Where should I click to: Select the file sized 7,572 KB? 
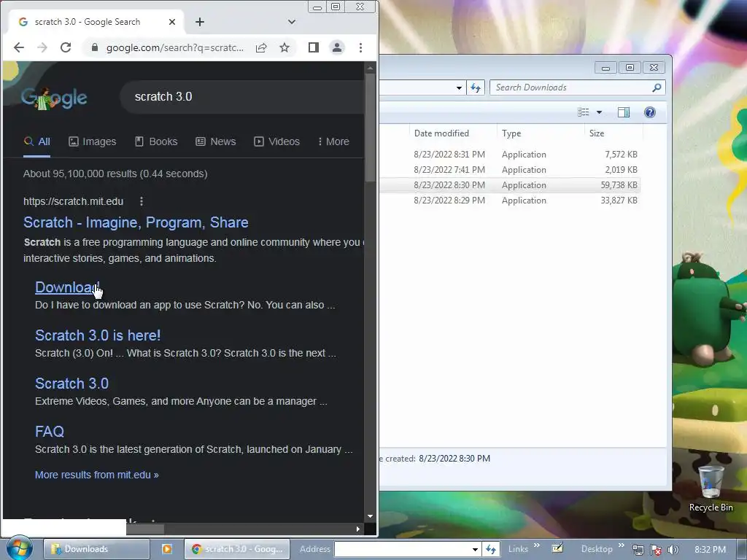(x=510, y=155)
